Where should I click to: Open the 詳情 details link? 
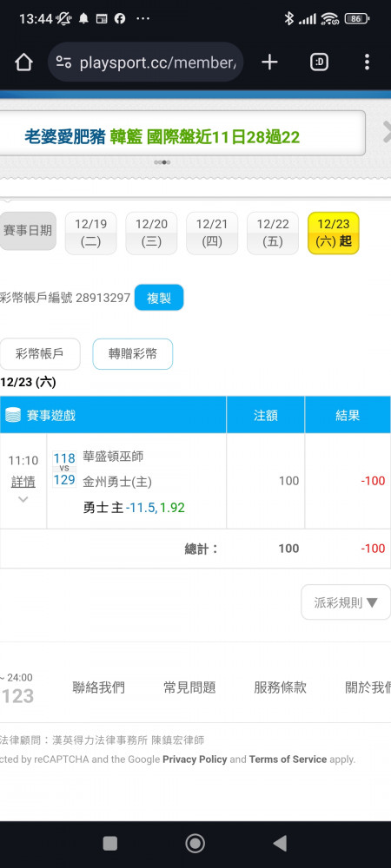point(23,482)
